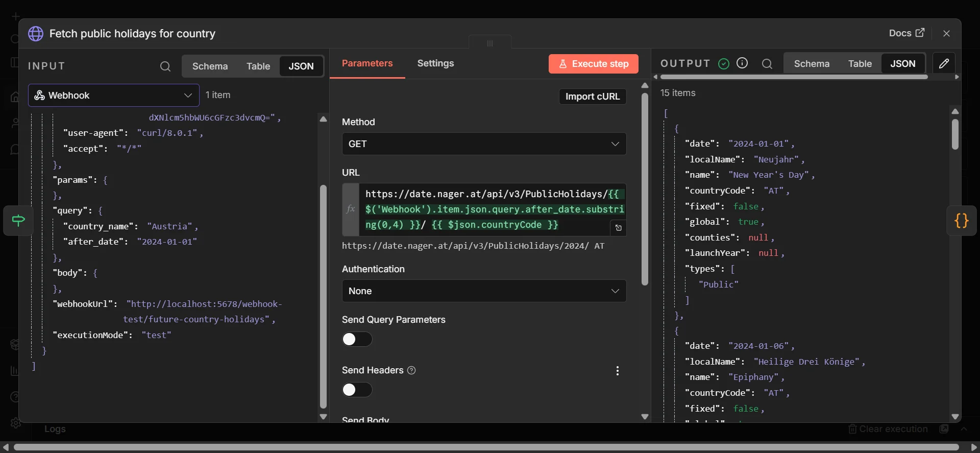The height and width of the screenshot is (453, 980).
Task: Edit output using the pencil icon
Action: pyautogui.click(x=944, y=63)
